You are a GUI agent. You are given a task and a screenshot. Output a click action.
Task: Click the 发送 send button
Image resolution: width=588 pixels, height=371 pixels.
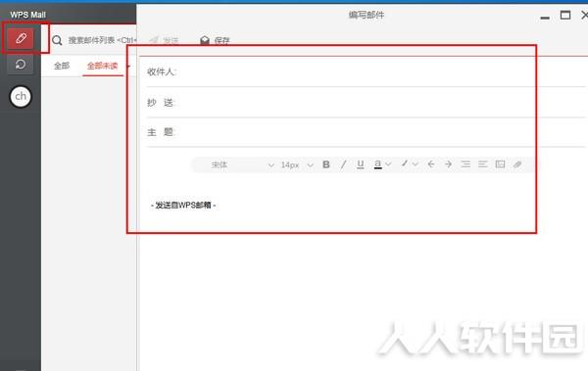[x=164, y=40]
